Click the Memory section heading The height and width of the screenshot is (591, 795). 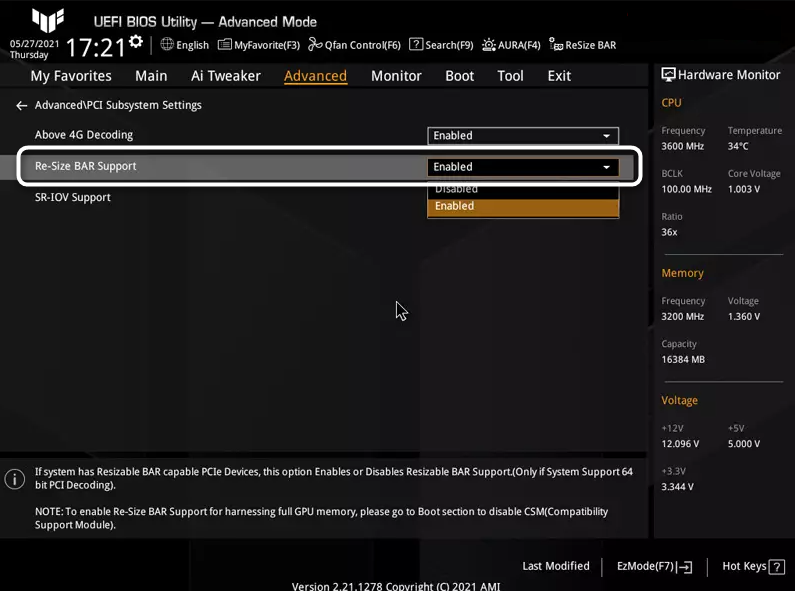[682, 273]
